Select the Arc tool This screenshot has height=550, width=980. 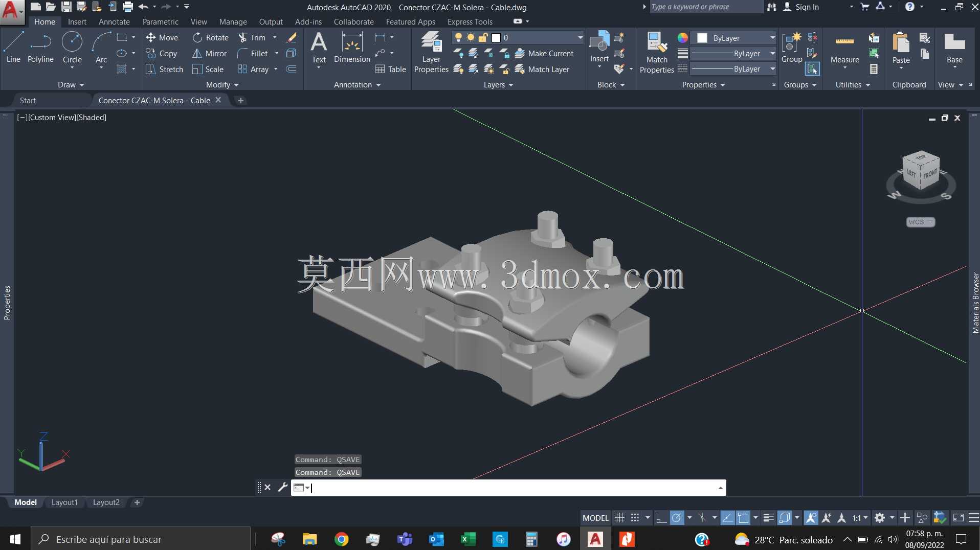101,47
